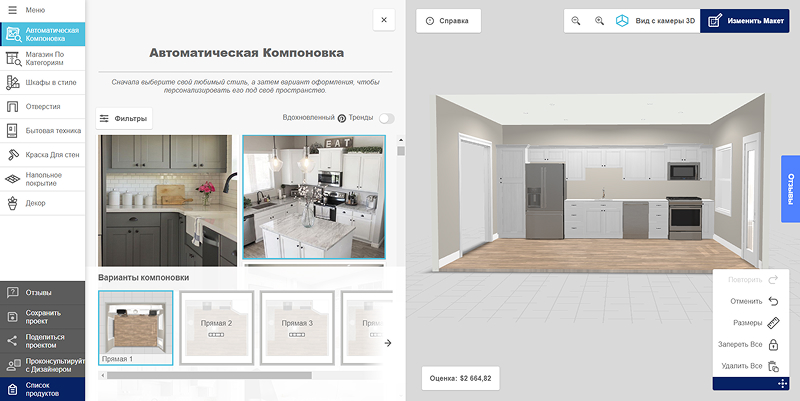Click the Удалить Все trash icon
This screenshot has height=401, width=800.
click(773, 366)
